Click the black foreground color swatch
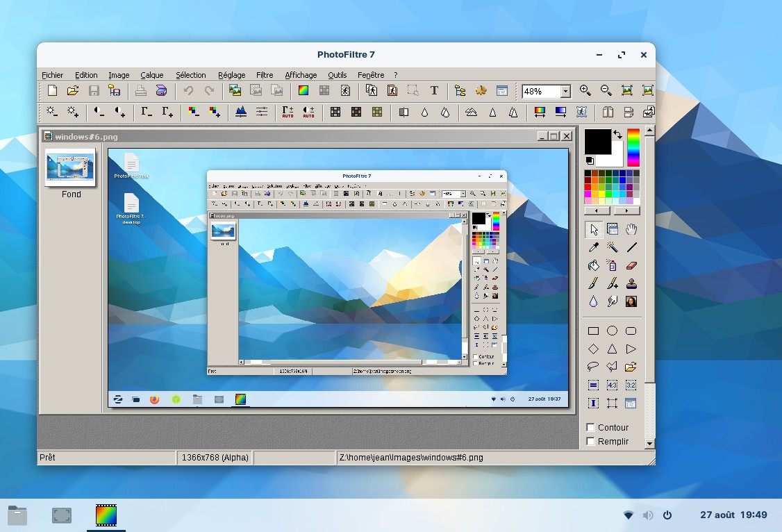 tap(597, 141)
